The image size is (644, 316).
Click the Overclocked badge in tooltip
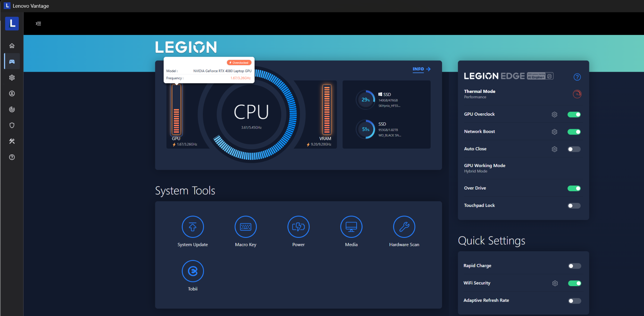click(239, 63)
